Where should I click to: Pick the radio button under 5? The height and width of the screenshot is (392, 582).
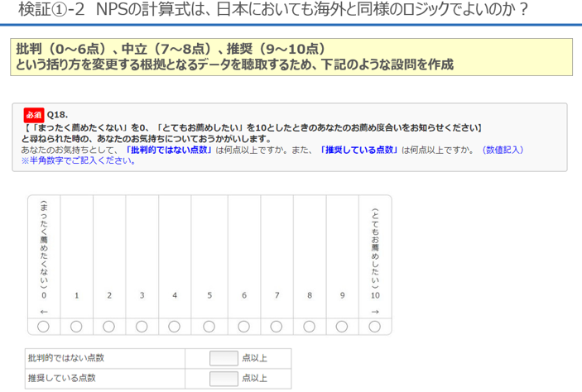click(x=209, y=327)
